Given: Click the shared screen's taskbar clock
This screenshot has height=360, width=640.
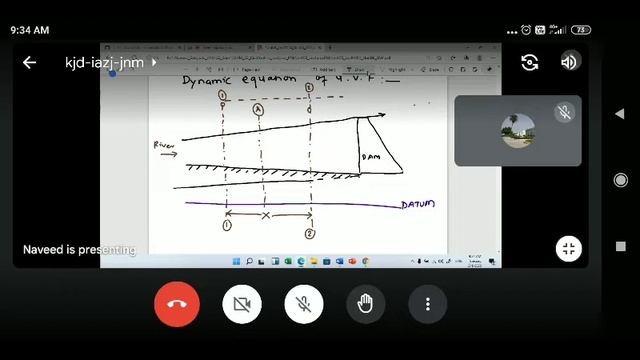Looking at the screenshot, I should [475, 261].
